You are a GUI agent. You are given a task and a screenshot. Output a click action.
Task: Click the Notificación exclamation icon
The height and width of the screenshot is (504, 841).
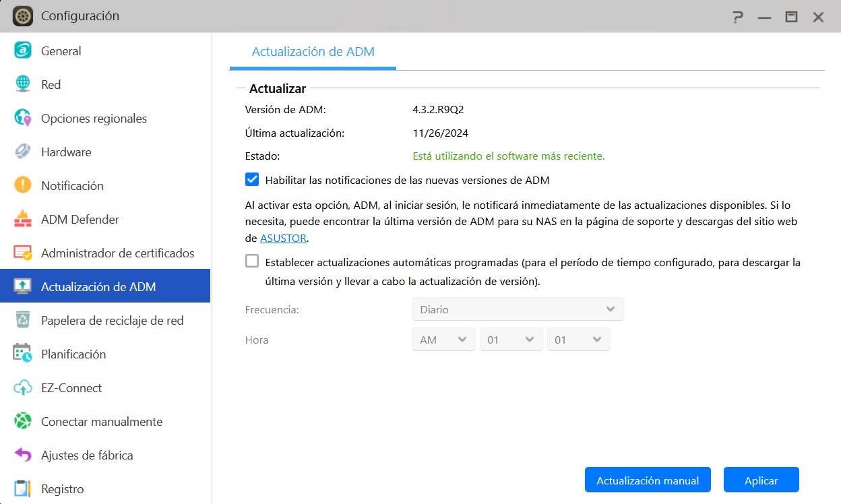(23, 185)
